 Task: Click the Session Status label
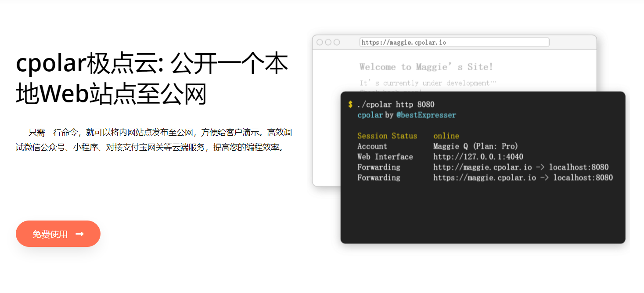tap(387, 136)
